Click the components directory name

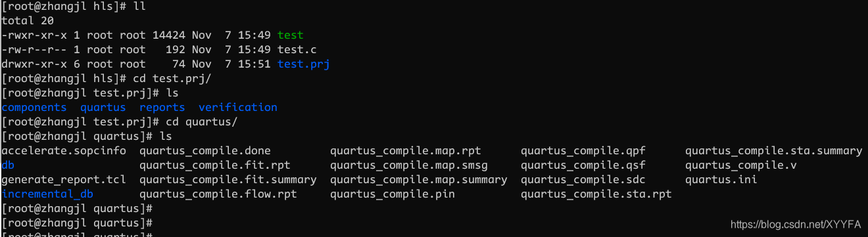coord(34,107)
